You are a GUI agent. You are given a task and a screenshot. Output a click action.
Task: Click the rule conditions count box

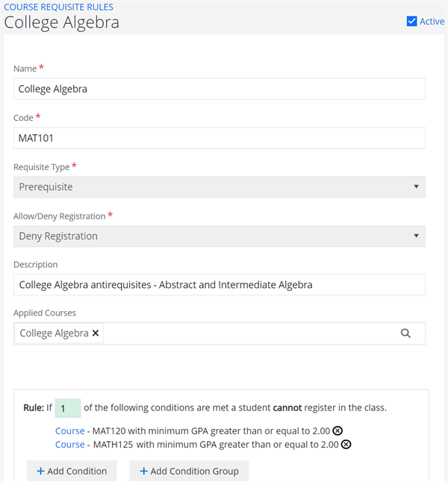point(68,408)
